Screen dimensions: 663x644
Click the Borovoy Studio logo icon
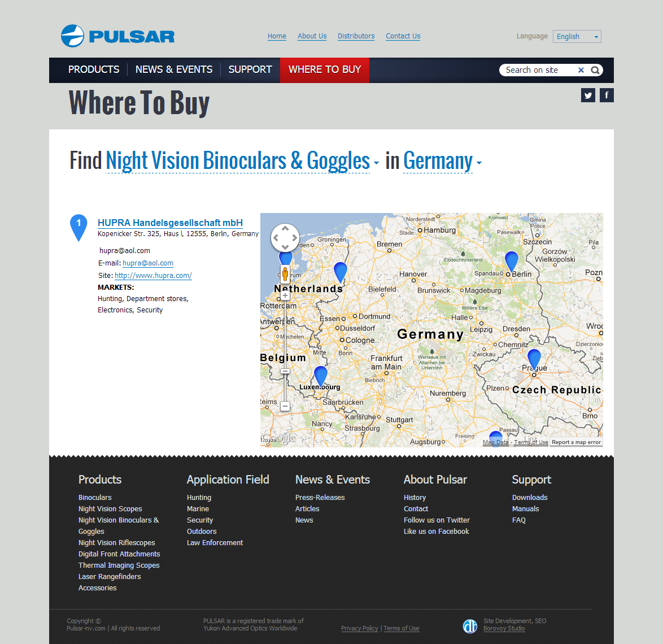tap(470, 626)
